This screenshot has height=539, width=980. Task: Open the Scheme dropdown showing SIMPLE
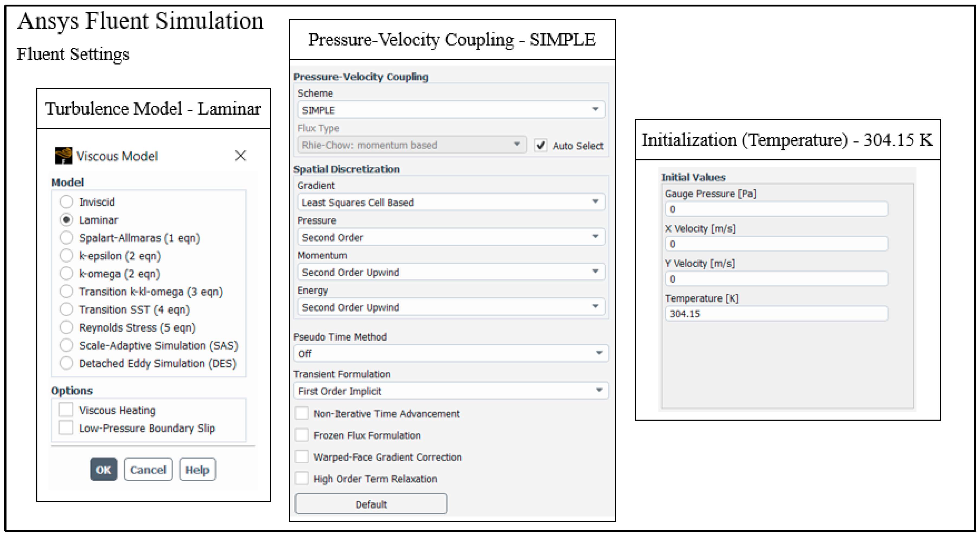click(451, 110)
